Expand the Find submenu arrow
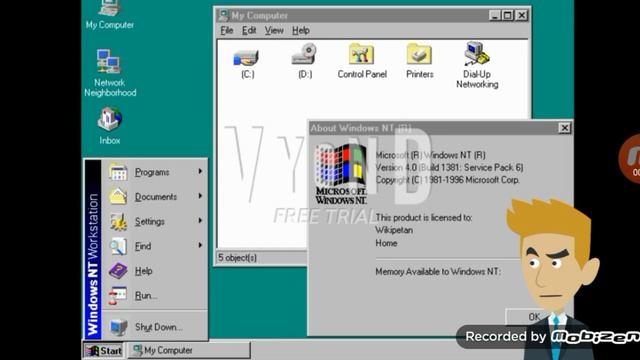This screenshot has width=640, height=360. point(200,245)
